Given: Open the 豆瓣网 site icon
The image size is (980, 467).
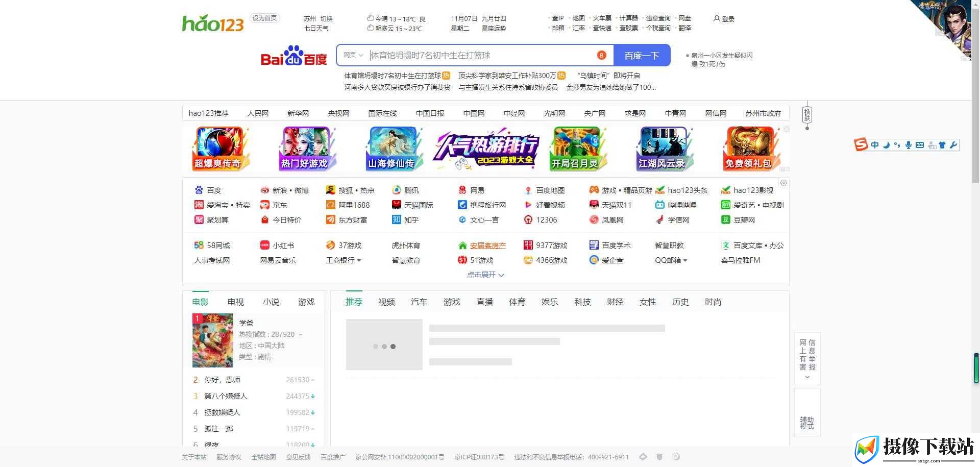Looking at the screenshot, I should click(x=725, y=219).
